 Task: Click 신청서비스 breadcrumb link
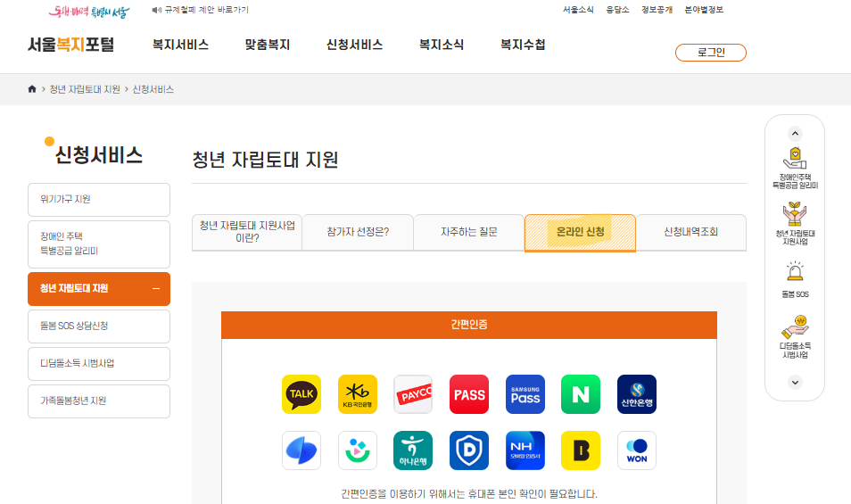click(x=153, y=89)
